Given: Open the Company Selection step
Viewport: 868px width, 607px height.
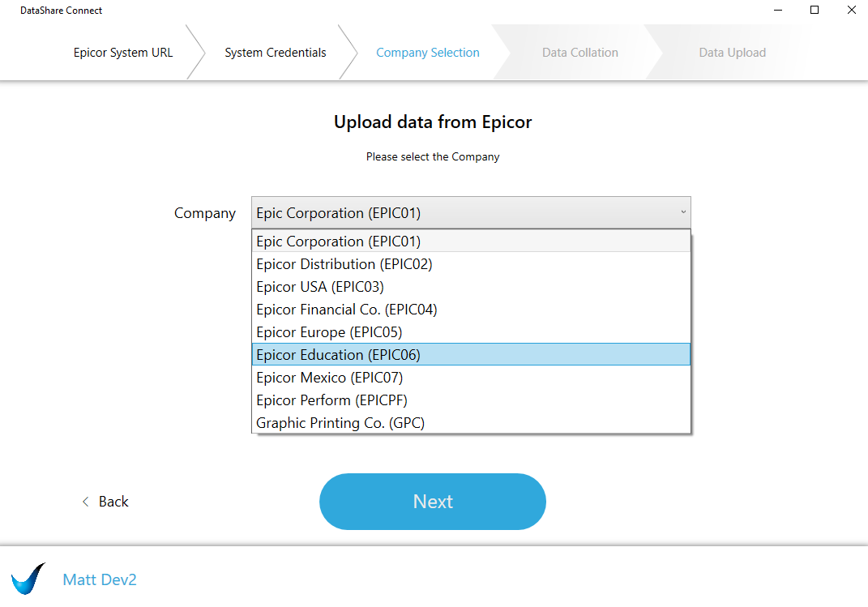Looking at the screenshot, I should click(428, 53).
